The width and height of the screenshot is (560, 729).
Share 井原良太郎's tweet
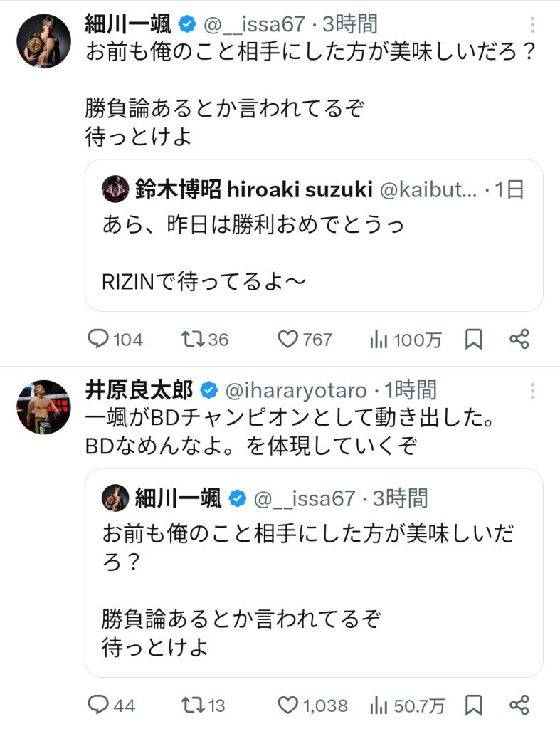(x=519, y=705)
